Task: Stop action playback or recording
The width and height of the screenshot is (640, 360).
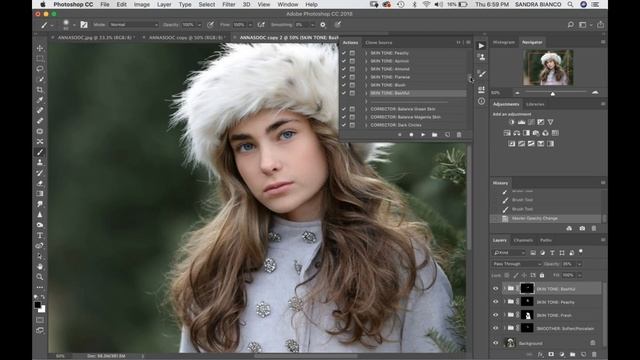Action: point(411,135)
